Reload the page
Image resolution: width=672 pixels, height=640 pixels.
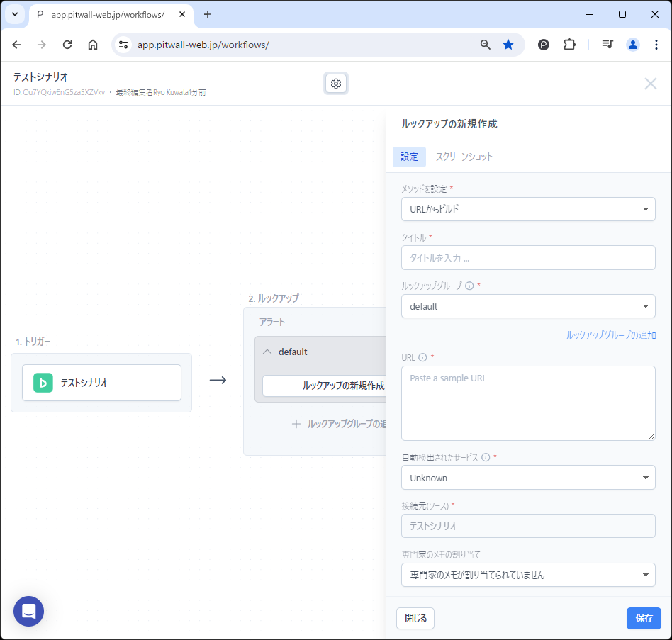pos(67,45)
